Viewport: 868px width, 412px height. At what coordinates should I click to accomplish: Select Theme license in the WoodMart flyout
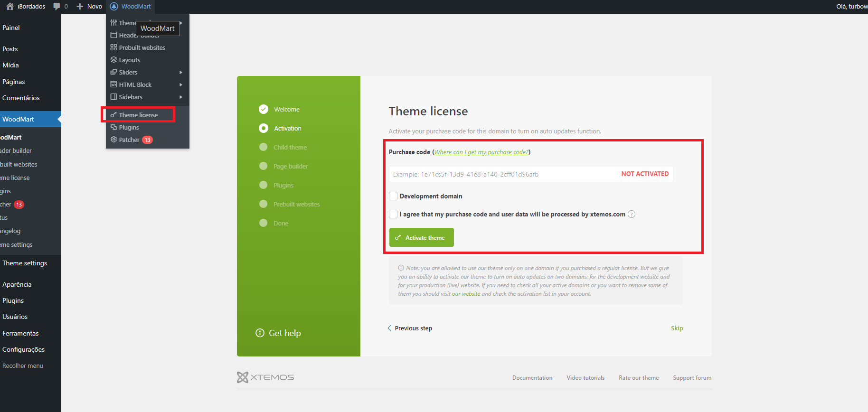pos(138,115)
